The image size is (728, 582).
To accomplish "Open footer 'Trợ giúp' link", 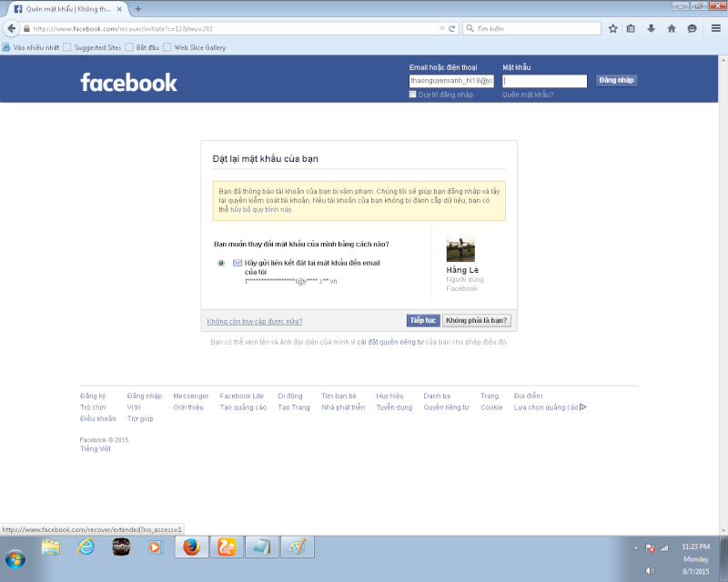I will 140,418.
